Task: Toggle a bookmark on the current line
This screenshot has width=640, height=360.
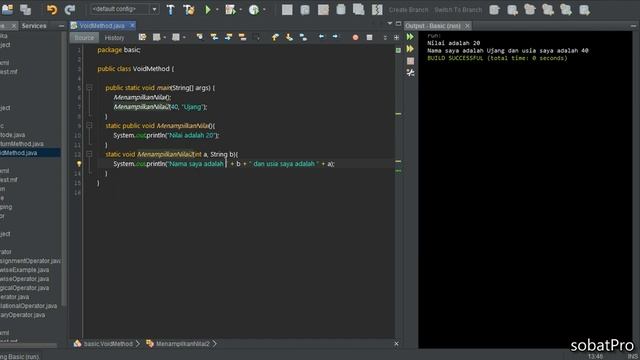Action: (303, 37)
